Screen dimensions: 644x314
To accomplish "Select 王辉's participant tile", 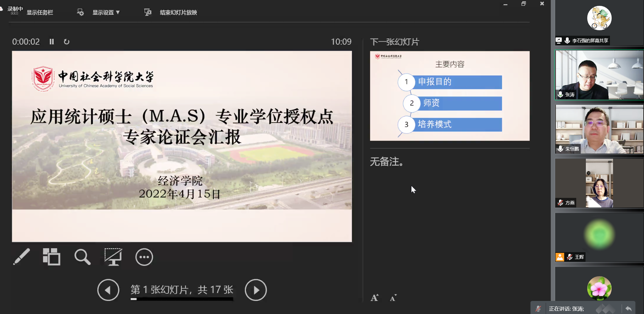I will point(599,237).
